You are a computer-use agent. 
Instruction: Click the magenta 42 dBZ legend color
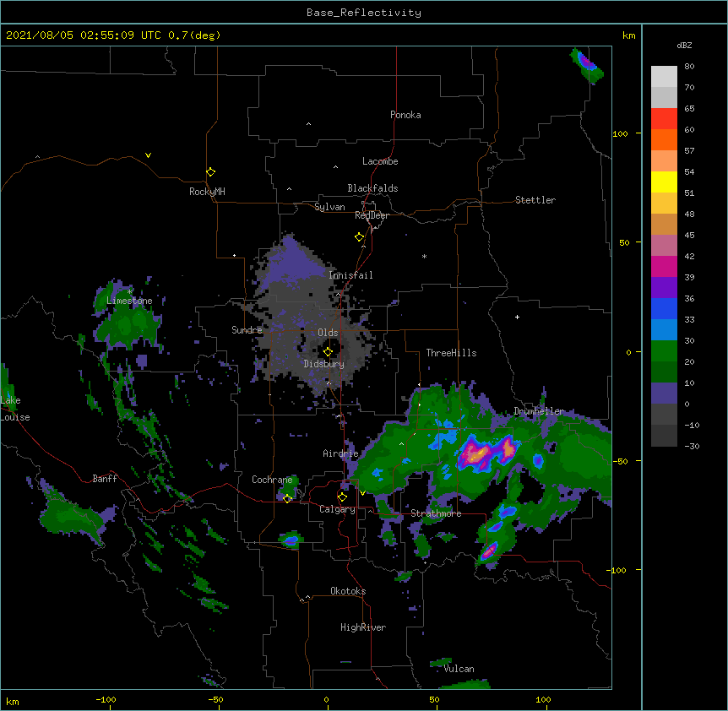point(664,266)
